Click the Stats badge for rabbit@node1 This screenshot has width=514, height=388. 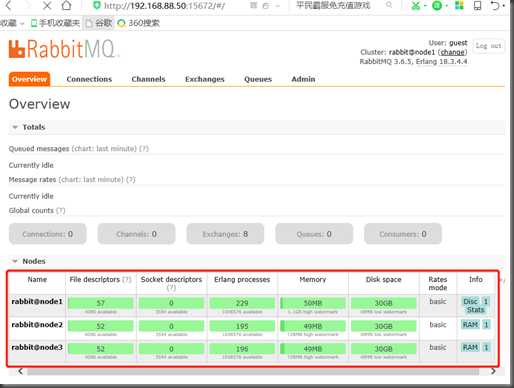pos(475,310)
